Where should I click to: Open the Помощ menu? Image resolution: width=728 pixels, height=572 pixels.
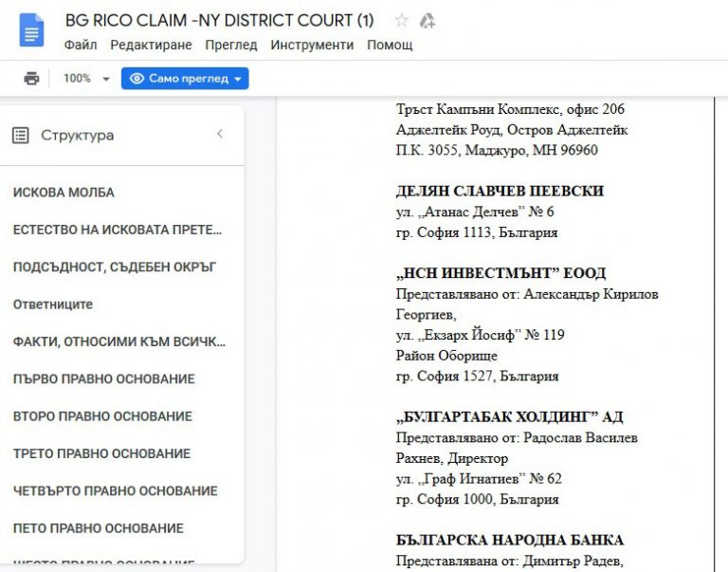point(390,45)
